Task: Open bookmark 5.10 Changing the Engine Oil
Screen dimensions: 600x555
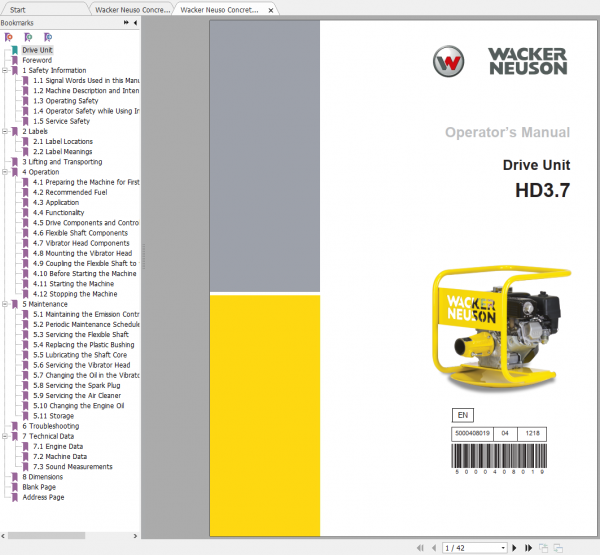Action: click(78, 406)
